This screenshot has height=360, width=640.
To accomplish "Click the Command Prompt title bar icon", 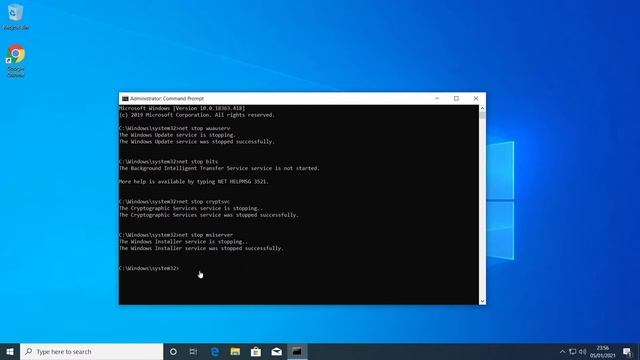I will tap(125, 99).
